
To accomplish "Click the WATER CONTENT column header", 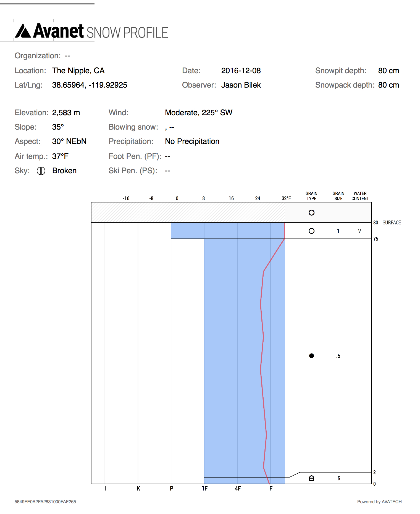I will click(x=360, y=196).
